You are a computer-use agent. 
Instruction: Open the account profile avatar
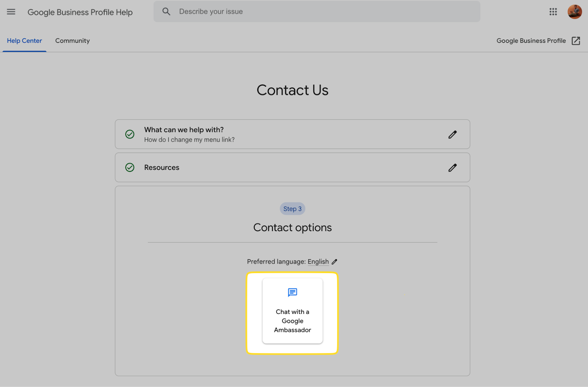(x=574, y=12)
